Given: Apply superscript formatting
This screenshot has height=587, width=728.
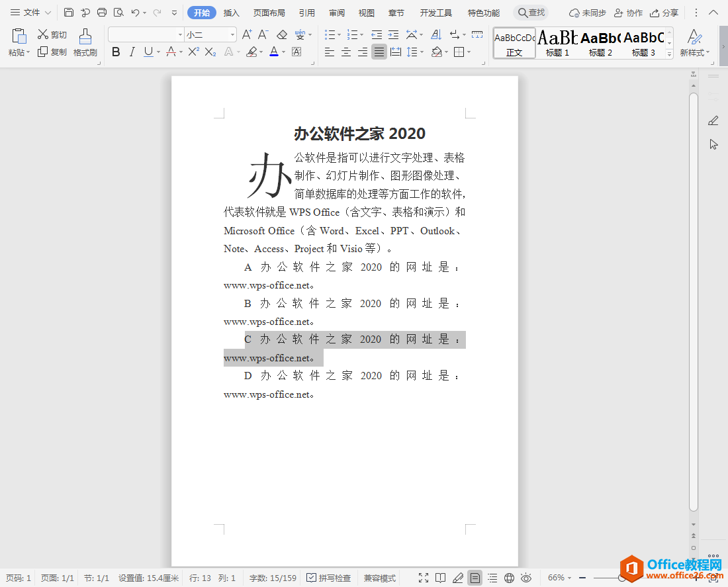Looking at the screenshot, I should point(193,52).
